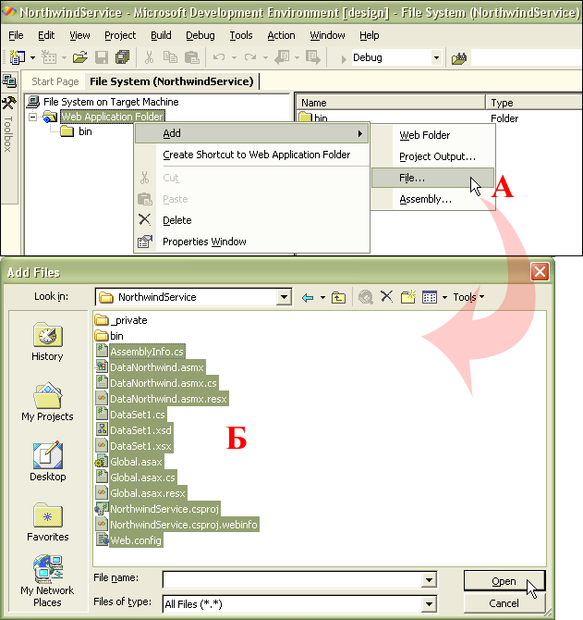583x620 pixels.
Task: Click the Create New Folder icon
Action: [408, 297]
